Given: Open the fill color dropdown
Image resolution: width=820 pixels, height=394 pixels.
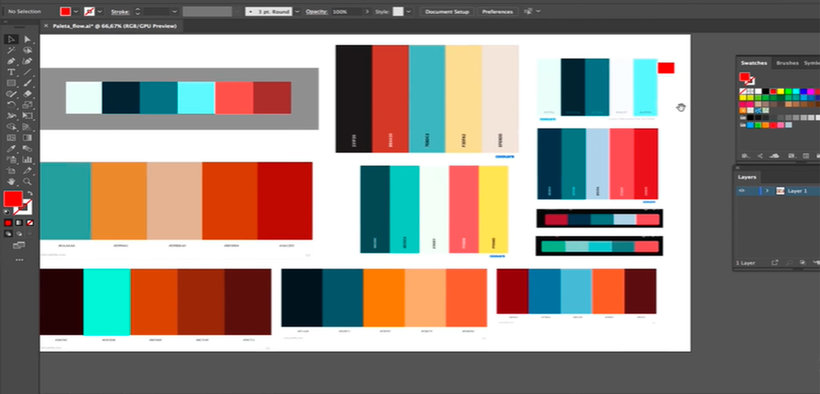Looking at the screenshot, I should (x=76, y=11).
